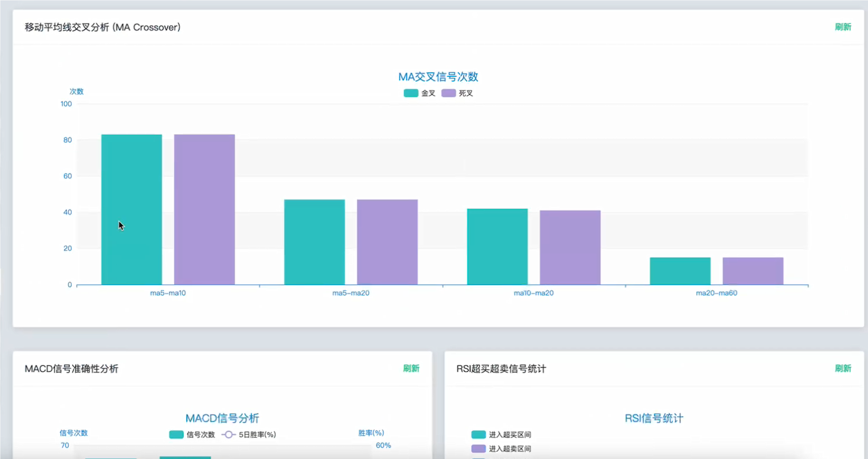
Task: Click the teal 金叉 bar for ma10-ma20
Action: [x=498, y=247]
